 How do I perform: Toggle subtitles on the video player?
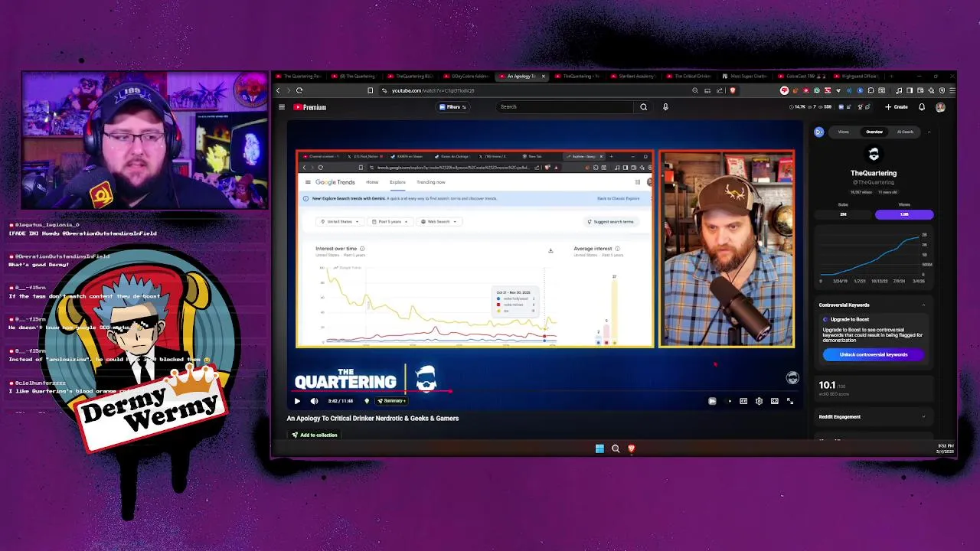(743, 401)
